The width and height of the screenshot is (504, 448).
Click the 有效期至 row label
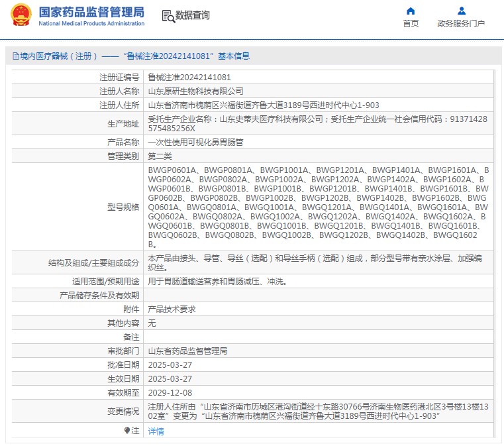(123, 393)
